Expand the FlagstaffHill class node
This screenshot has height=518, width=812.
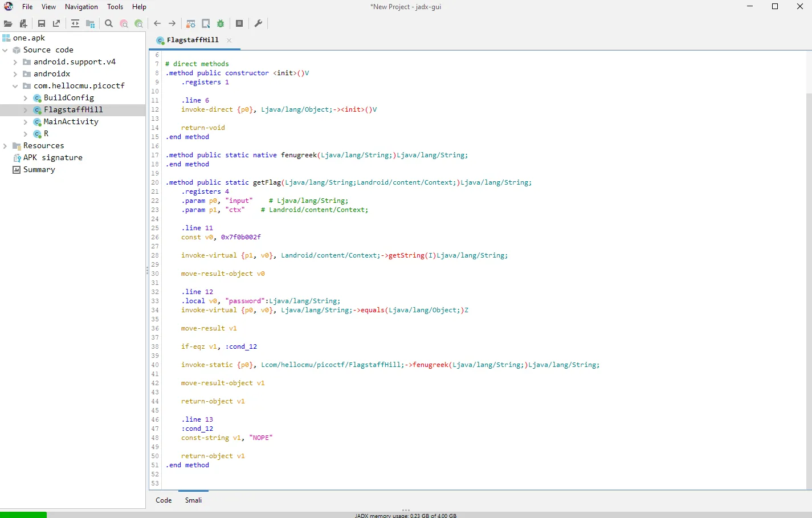point(26,110)
